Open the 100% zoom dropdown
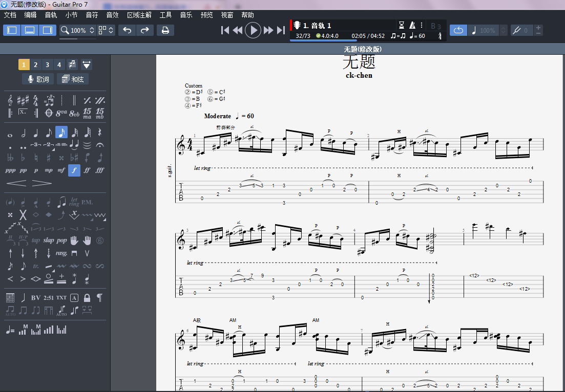The width and height of the screenshot is (565, 392). (78, 30)
